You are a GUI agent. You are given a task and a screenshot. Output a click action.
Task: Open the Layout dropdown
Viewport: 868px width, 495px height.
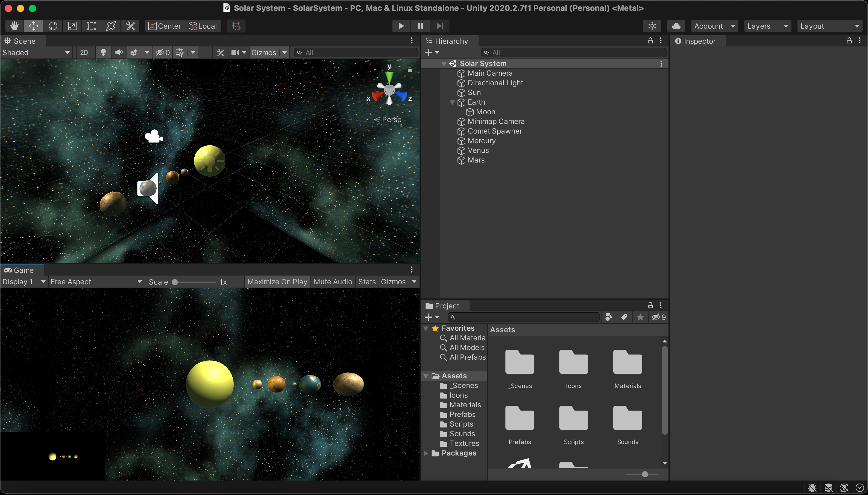pyautogui.click(x=830, y=26)
